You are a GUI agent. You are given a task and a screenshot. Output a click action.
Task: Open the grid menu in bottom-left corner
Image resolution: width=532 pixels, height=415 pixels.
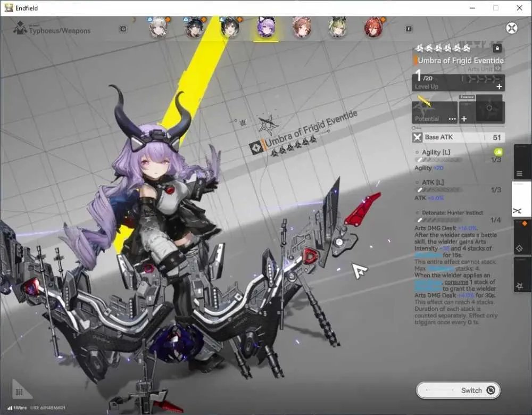19,392
